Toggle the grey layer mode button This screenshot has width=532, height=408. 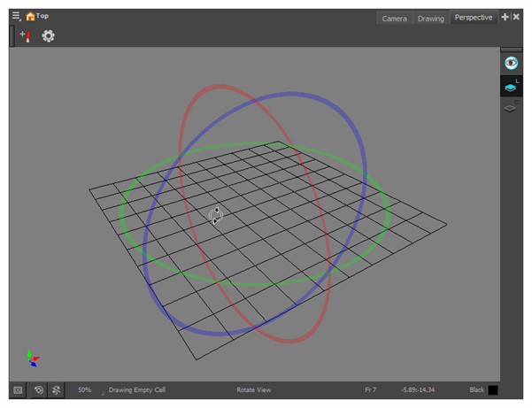coord(511,108)
